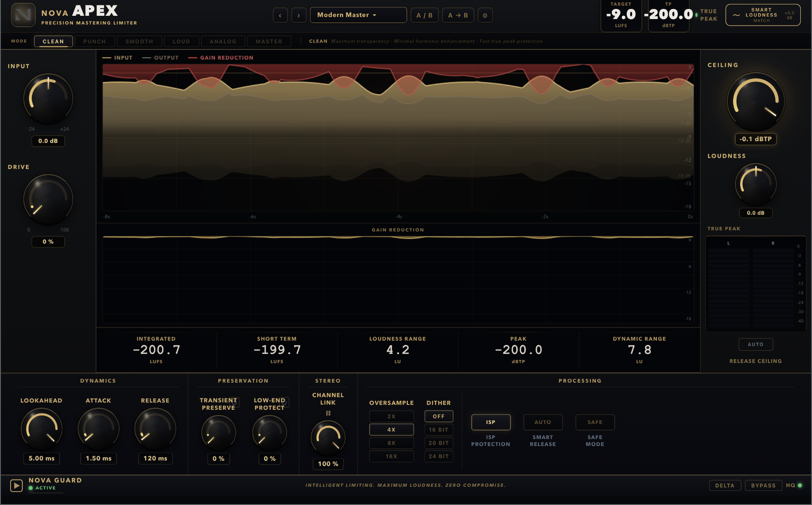Click the Channel Link 100 % value

pyautogui.click(x=328, y=464)
